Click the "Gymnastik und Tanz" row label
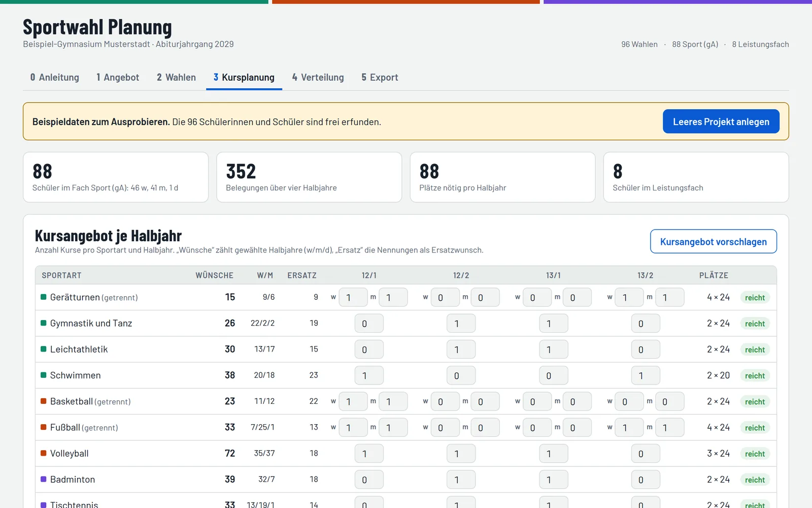Screen dimensions: 812x508 click(x=91, y=323)
